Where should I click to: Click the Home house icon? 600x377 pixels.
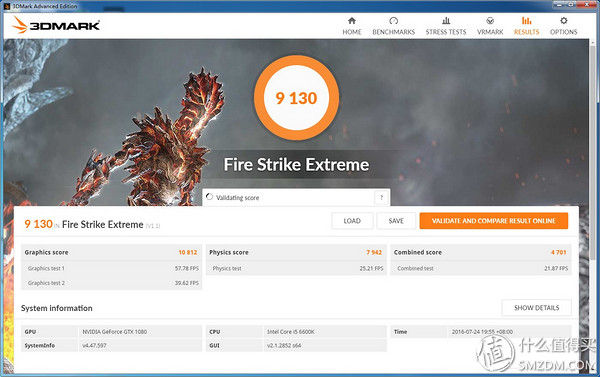(352, 21)
